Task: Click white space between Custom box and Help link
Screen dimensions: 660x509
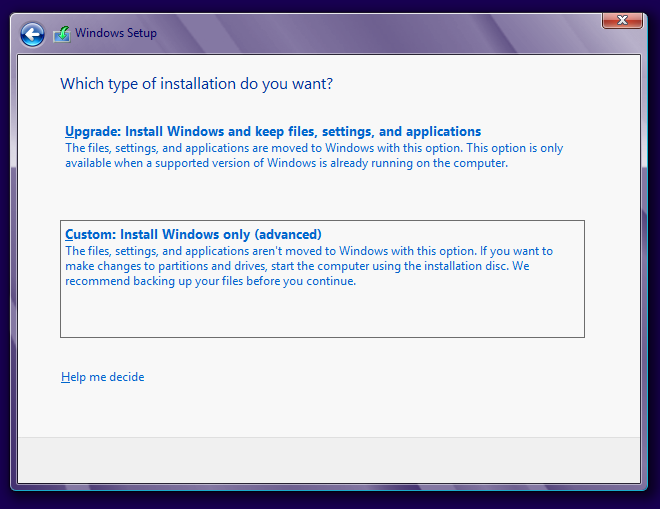Action: tap(320, 355)
